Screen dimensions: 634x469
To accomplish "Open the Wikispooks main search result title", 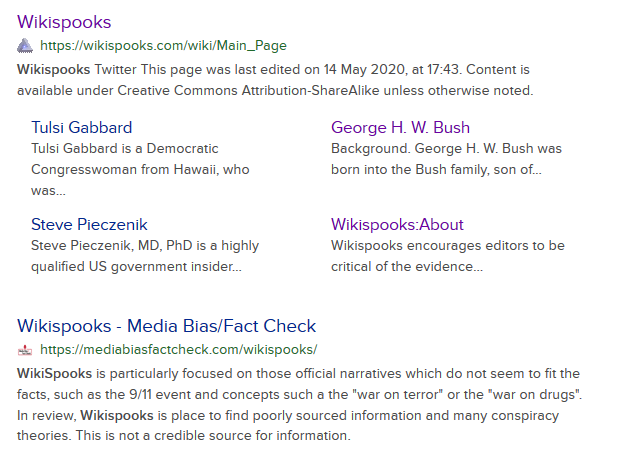I will (x=64, y=22).
